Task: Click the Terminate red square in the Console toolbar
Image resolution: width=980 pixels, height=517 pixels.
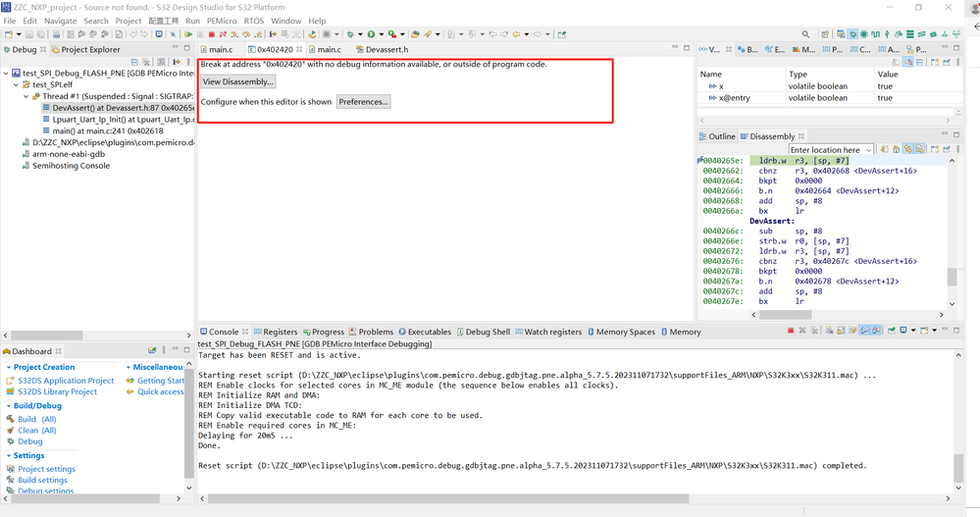Action: (791, 331)
